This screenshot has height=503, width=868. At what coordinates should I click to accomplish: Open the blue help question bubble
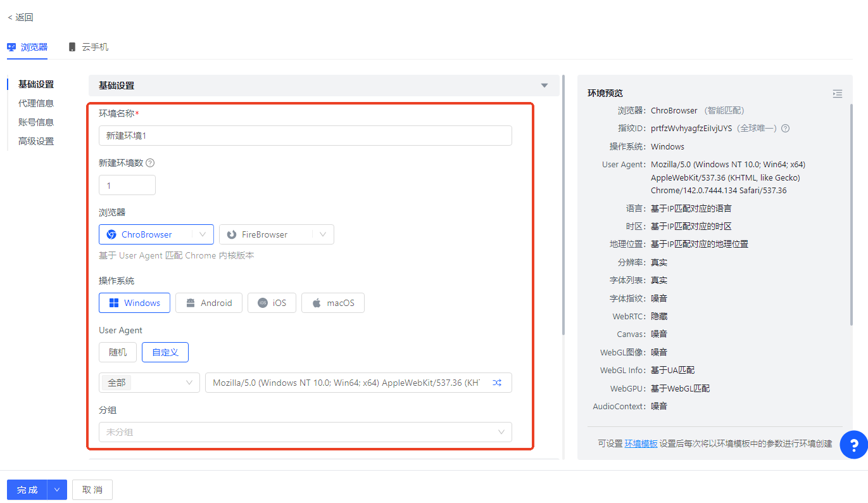[x=853, y=444]
